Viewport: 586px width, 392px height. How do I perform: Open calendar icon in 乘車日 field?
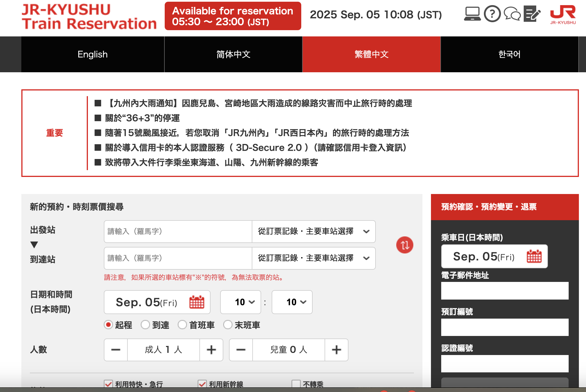534,256
